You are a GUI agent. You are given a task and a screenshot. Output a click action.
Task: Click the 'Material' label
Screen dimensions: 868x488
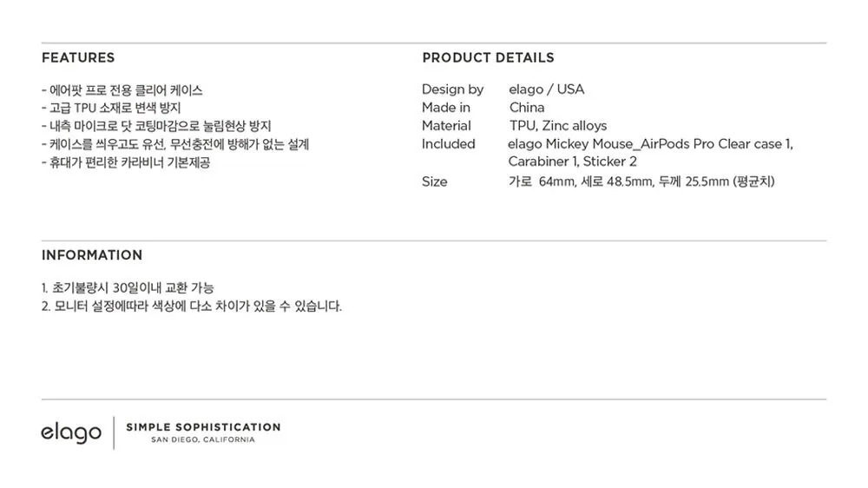(446, 126)
